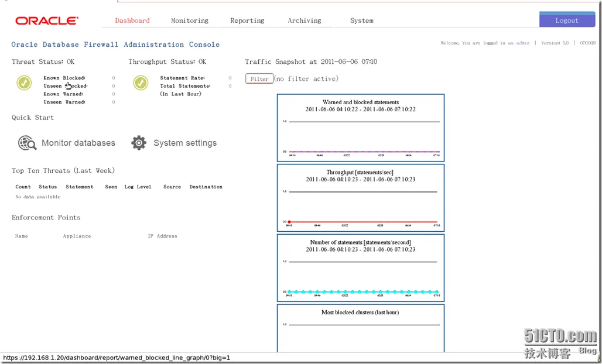Open the System settings gear icon

pos(139,143)
